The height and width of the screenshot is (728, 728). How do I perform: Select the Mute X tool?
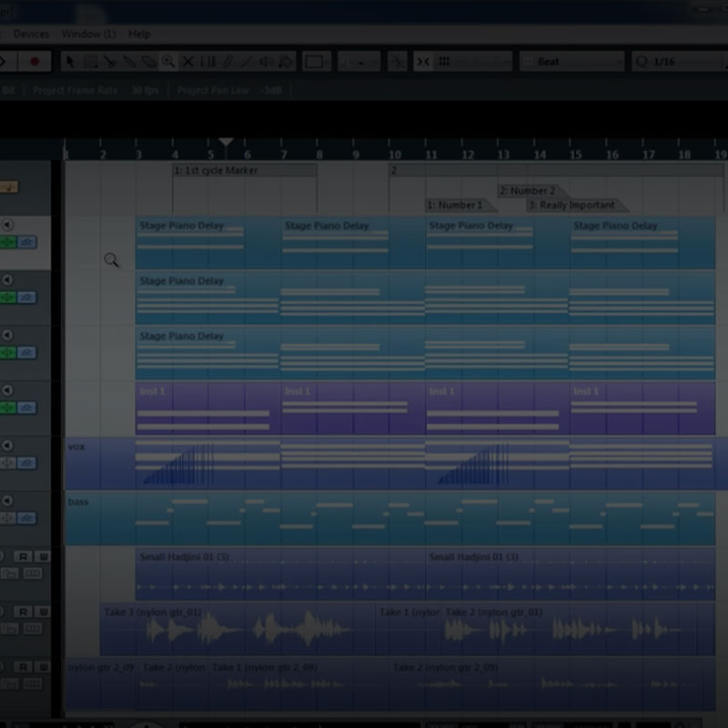(188, 61)
